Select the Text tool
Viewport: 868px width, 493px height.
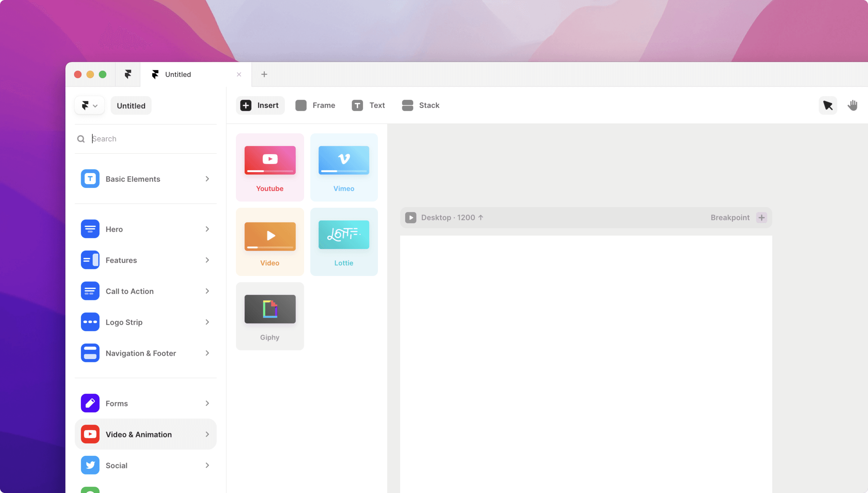[368, 105]
